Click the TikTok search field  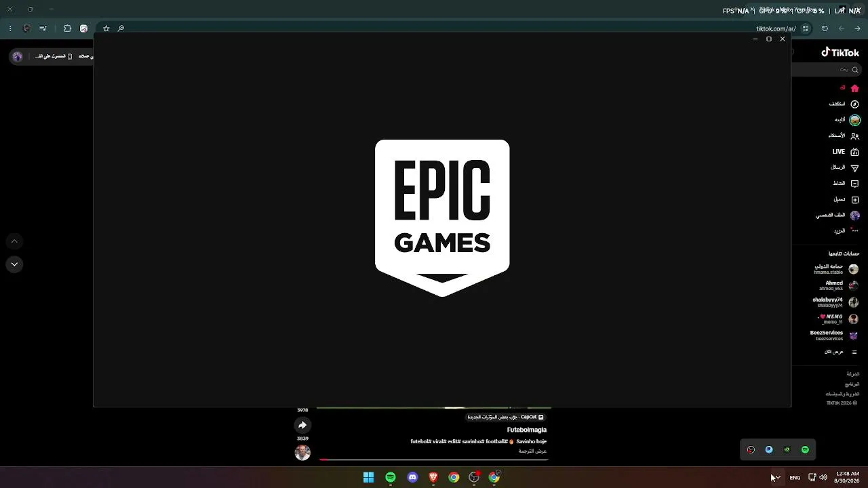[x=827, y=69]
